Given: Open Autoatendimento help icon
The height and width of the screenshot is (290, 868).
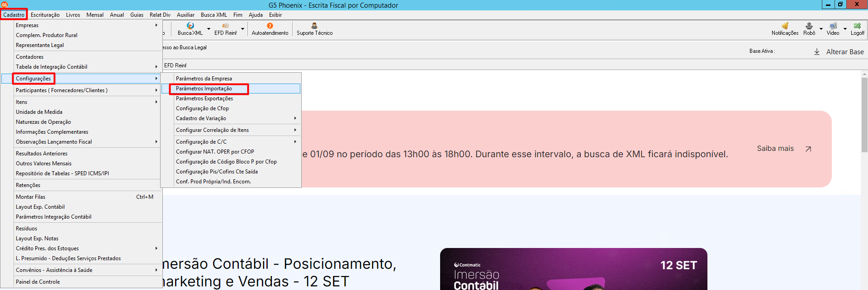Looking at the screenshot, I should click(x=270, y=26).
